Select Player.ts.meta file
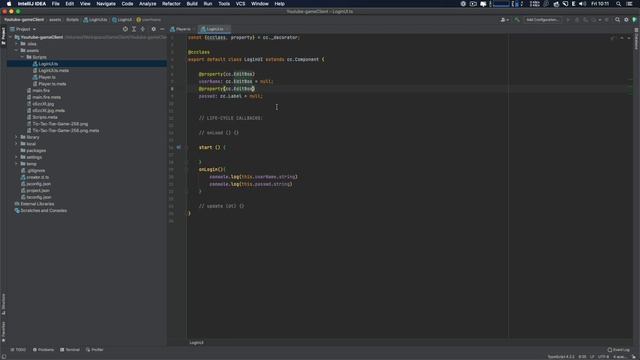 pyautogui.click(x=52, y=84)
